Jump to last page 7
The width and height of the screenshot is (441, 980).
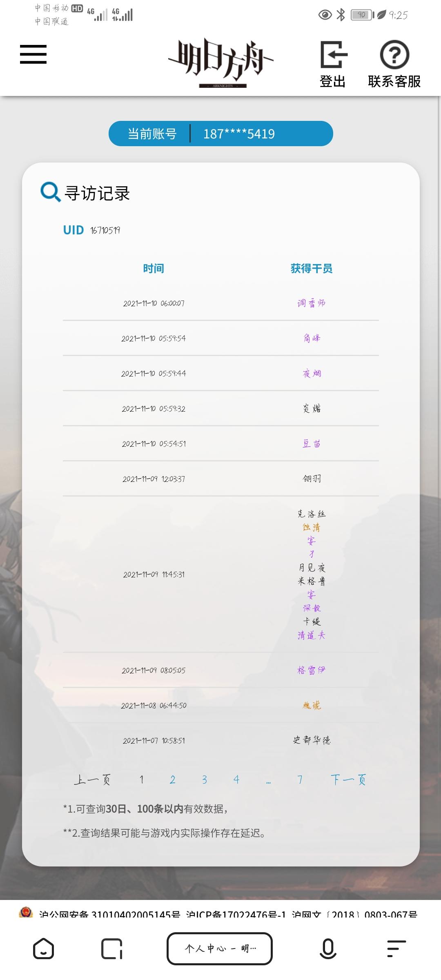(x=300, y=780)
